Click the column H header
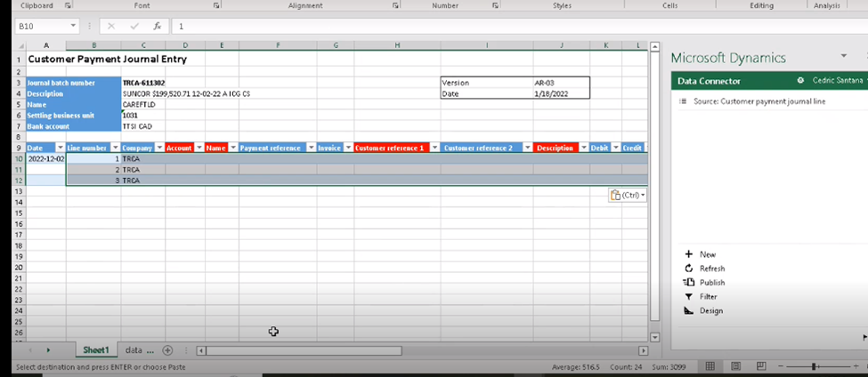This screenshot has height=377, width=868. pos(397,46)
